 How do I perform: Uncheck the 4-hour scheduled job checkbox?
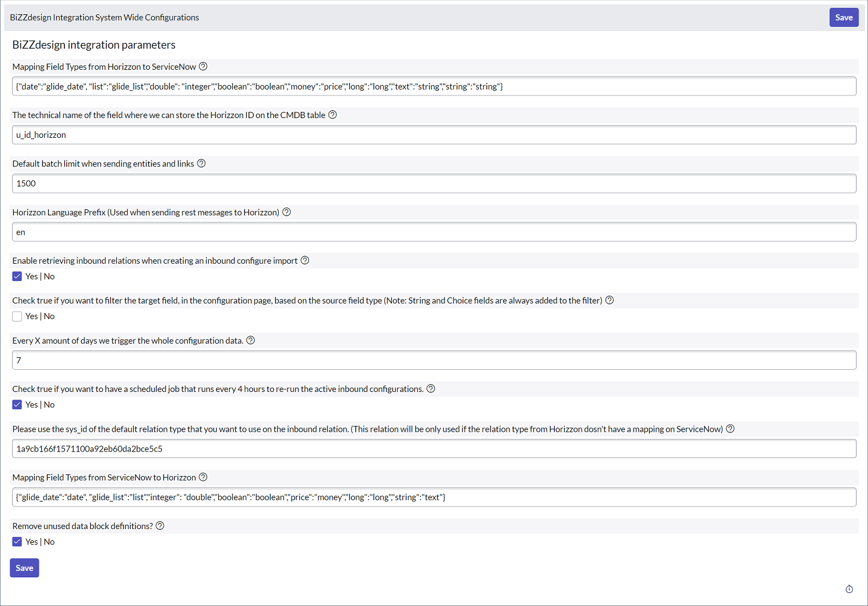(x=17, y=404)
